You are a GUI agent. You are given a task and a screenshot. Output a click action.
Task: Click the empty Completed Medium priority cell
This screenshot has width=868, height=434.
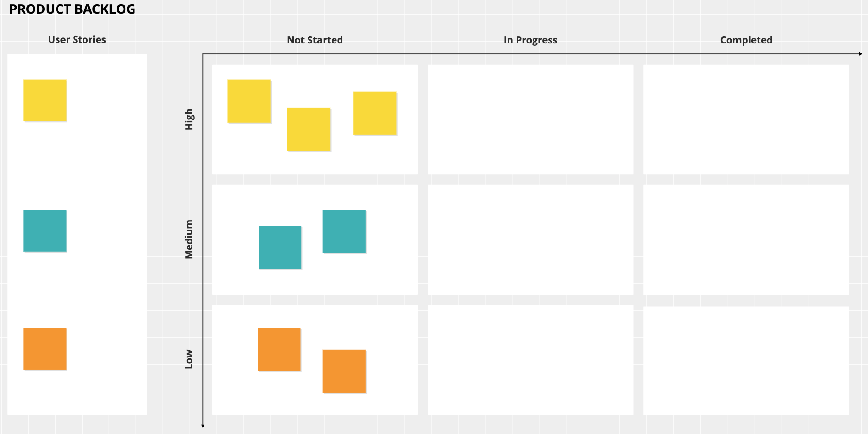coord(746,239)
